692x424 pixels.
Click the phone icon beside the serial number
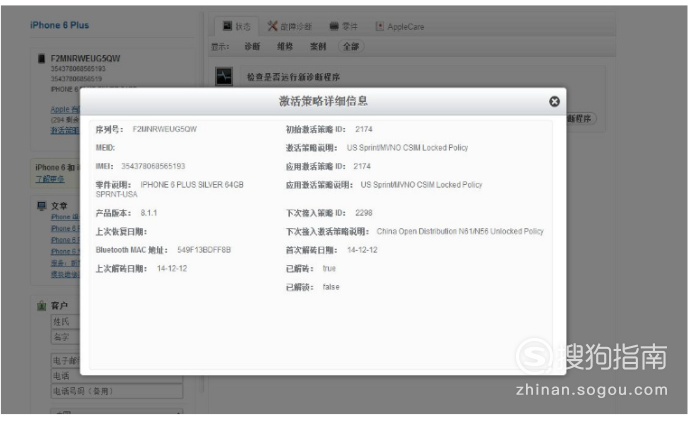tap(41, 58)
